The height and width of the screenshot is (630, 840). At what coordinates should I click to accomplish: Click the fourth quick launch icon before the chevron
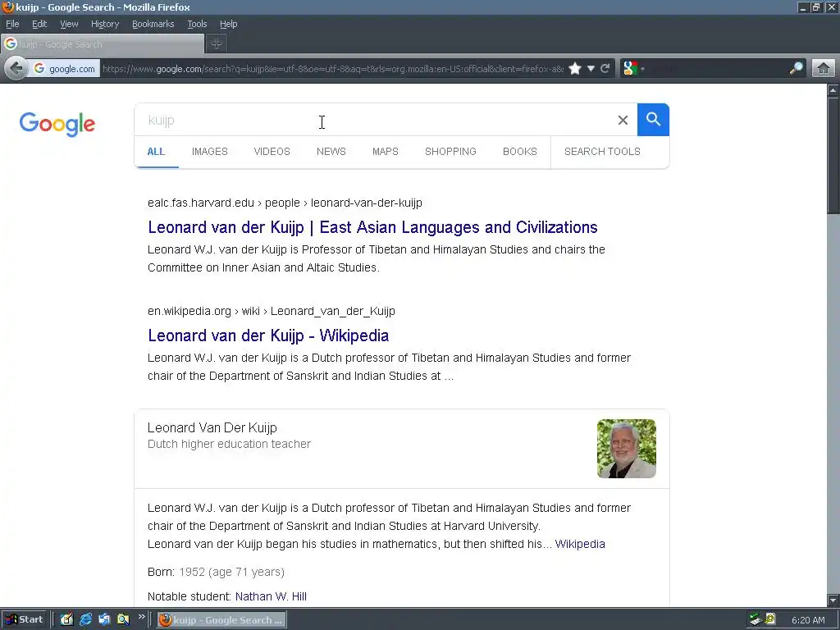[123, 620]
